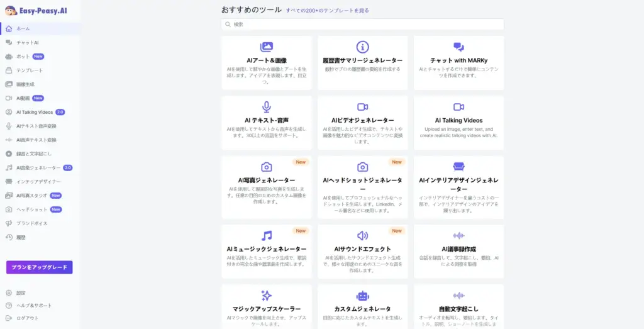Click the AIアート＆画像 picture icon
Screen dimensions: 644x329
tap(267, 47)
